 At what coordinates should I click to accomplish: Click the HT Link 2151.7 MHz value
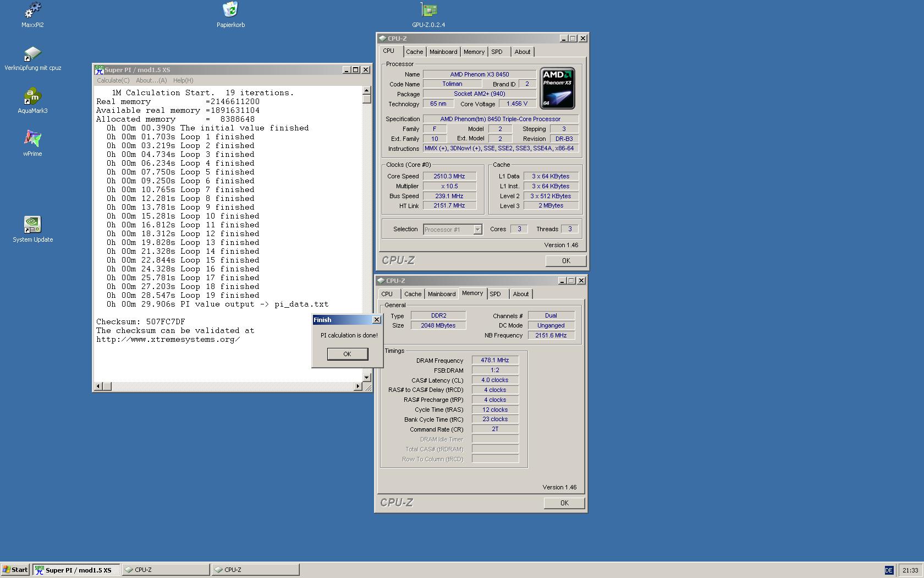pyautogui.click(x=449, y=206)
